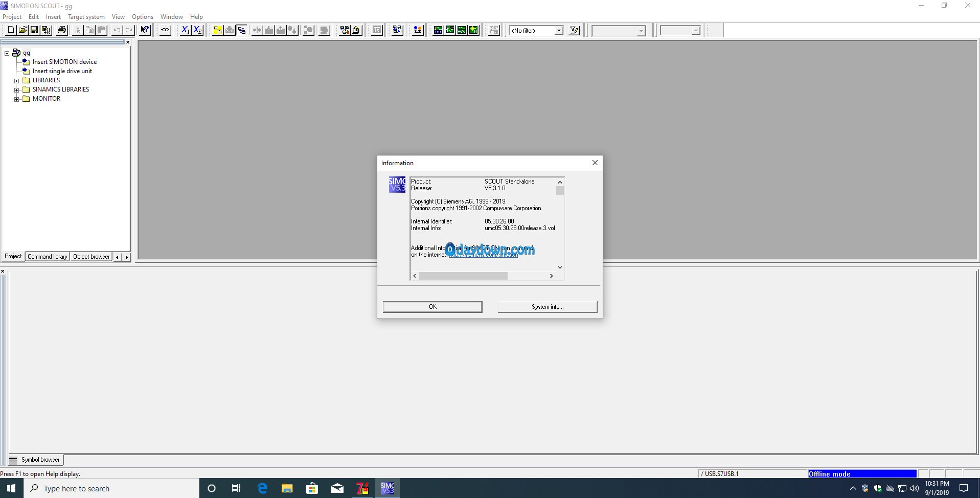
Task: Show hidden system tray icons chevron
Action: (x=853, y=488)
